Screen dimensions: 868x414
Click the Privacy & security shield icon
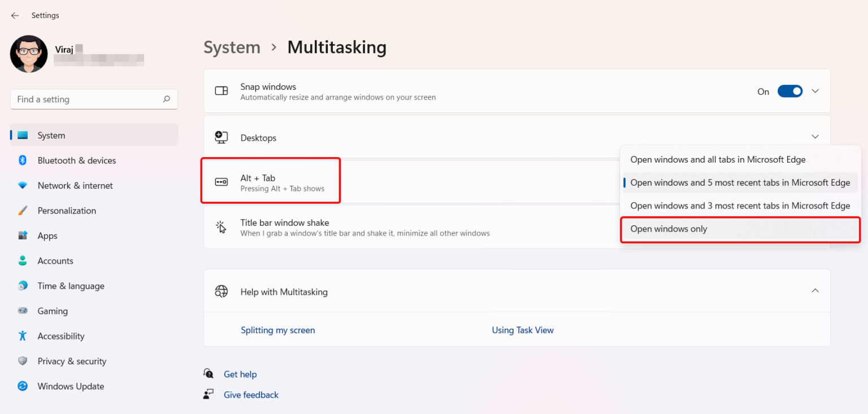[x=23, y=361]
